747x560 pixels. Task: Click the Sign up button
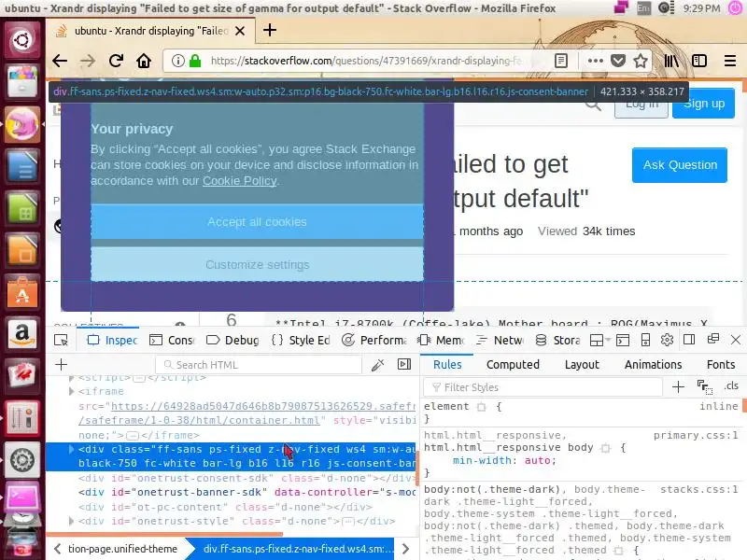click(x=703, y=104)
